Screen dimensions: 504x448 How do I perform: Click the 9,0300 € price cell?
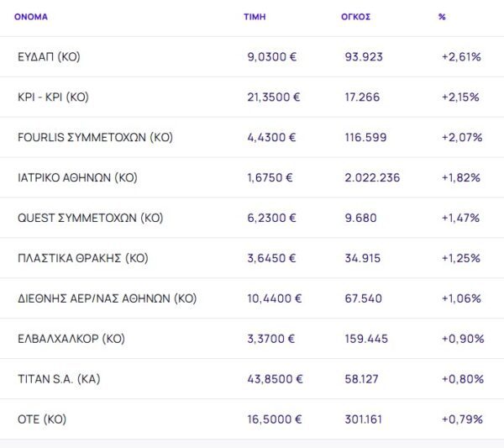point(273,57)
